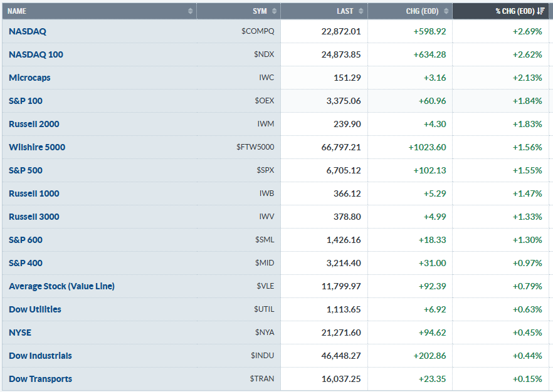
Task: Click the CHG (EOD) sort arrows
Action: 446,11
